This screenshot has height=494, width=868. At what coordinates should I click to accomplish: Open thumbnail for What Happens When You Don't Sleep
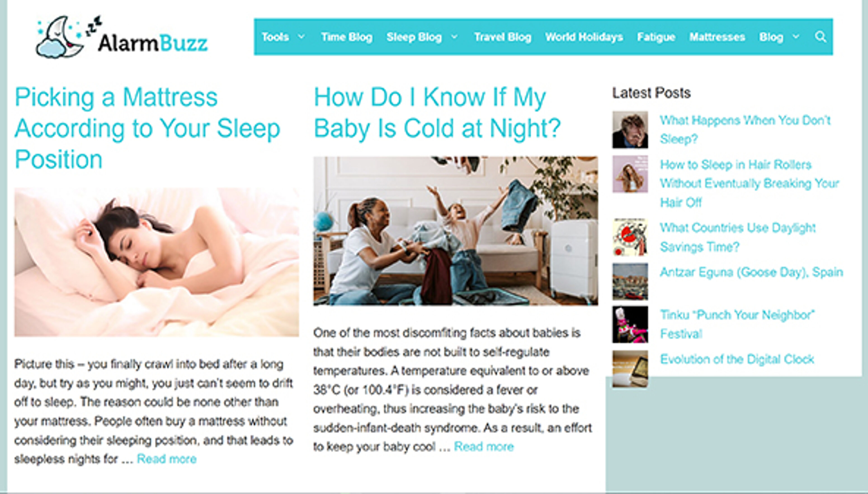pos(630,130)
